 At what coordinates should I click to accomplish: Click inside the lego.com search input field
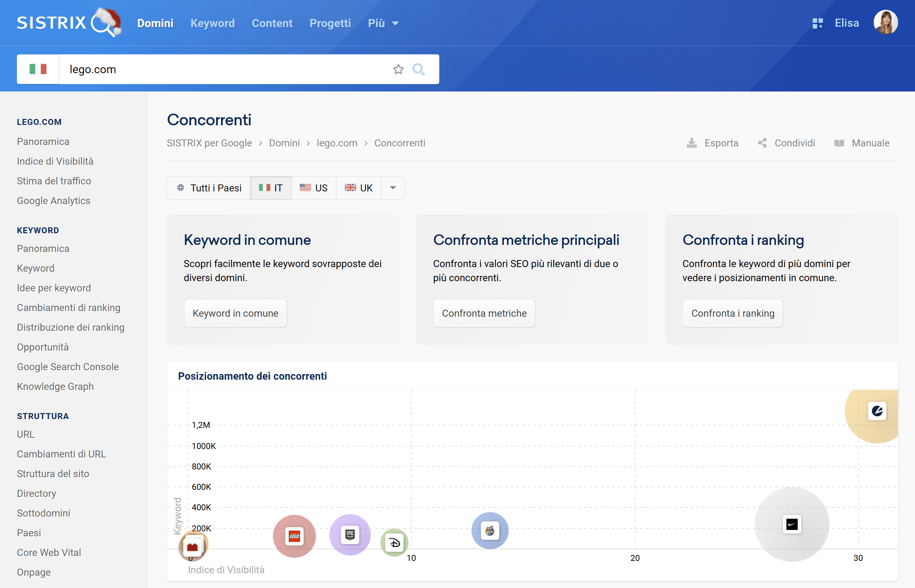(x=191, y=69)
